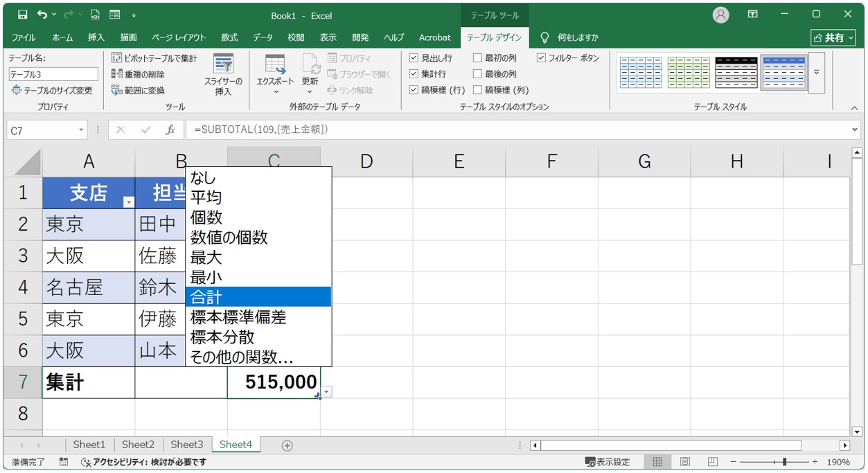
Task: Click the Convert to Range icon
Action: pos(117,91)
